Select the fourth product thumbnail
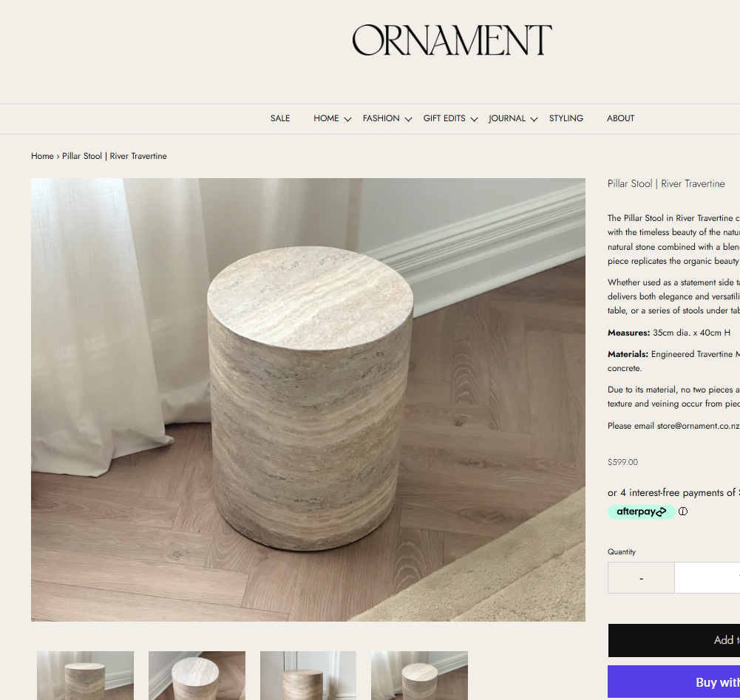This screenshot has width=740, height=700. [x=420, y=676]
